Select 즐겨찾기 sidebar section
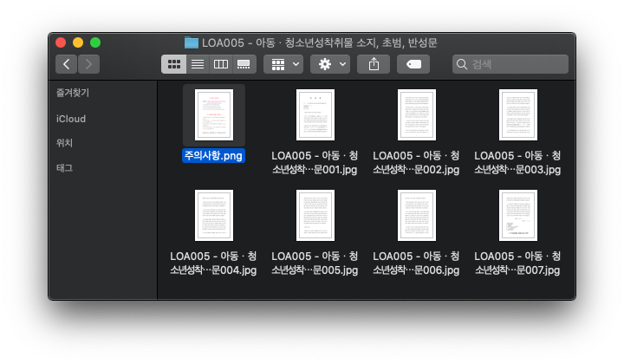 (x=73, y=93)
